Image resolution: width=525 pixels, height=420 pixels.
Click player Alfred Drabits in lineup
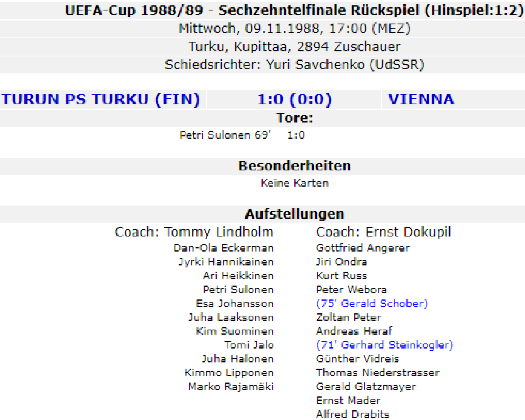(352, 414)
